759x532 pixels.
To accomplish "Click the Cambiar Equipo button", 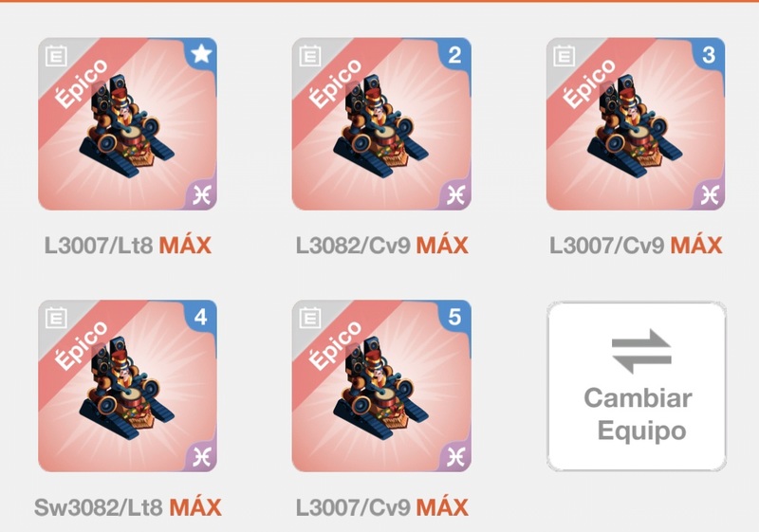I will point(637,386).
